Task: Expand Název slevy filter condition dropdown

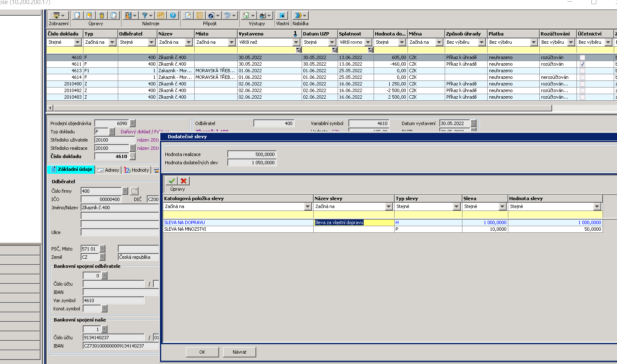Action: click(x=388, y=206)
